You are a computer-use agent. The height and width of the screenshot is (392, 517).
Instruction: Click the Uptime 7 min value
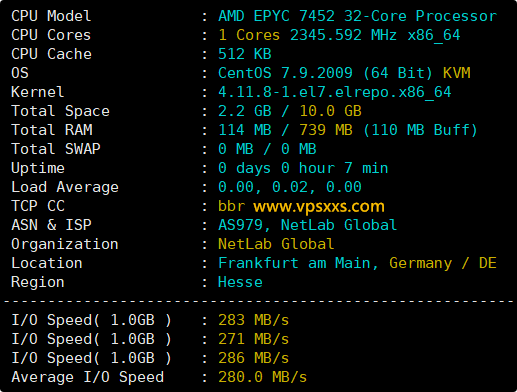pos(366,168)
